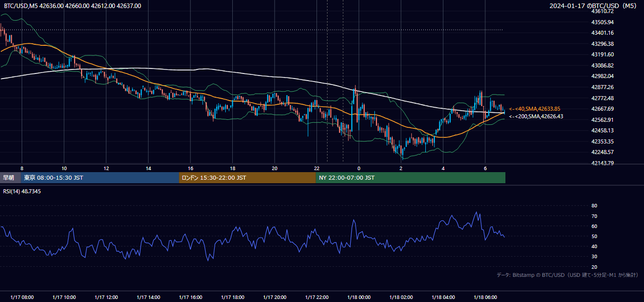Image resolution: width=644 pixels, height=302 pixels.
Task: Click the 1/18 02:00 date label
Action: pos(401,297)
